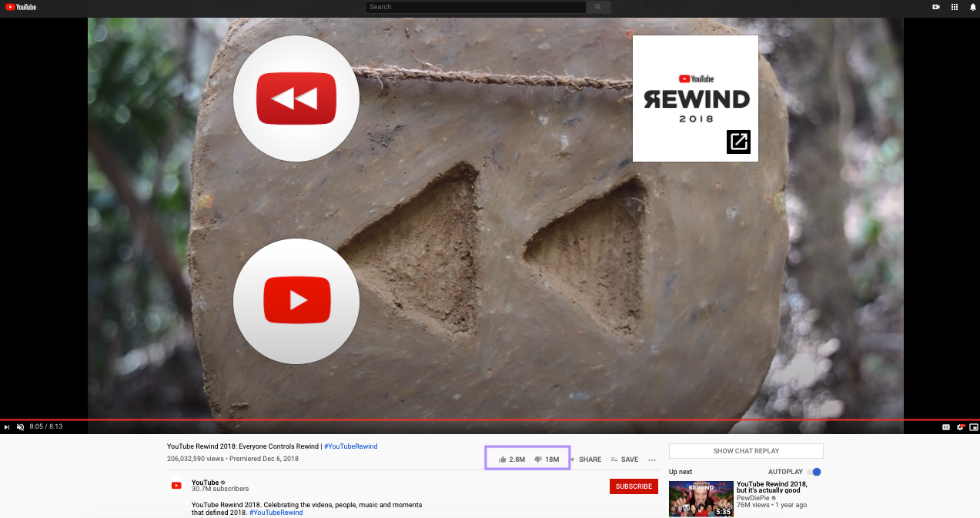Open the YouTube channel avatar
980x518 pixels.
click(176, 486)
